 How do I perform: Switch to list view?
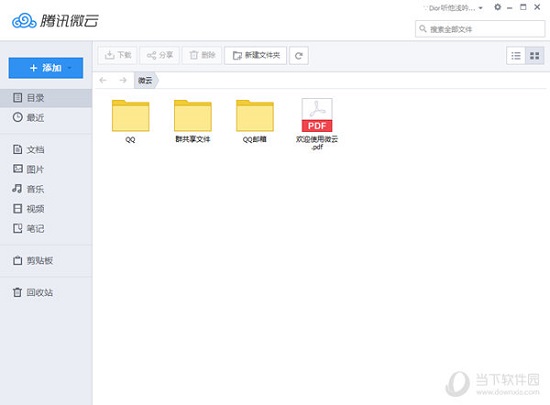point(516,55)
